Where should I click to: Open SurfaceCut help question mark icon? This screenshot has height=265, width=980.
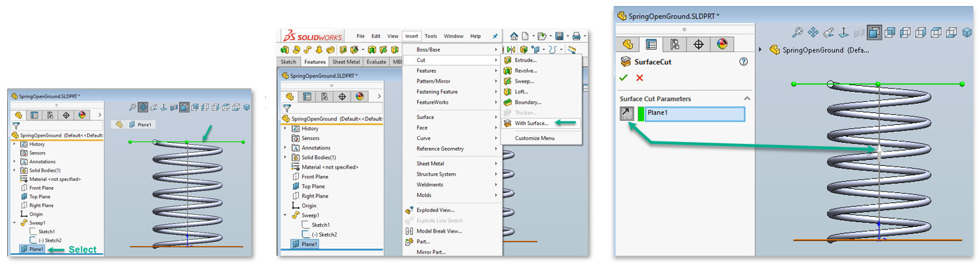coord(743,61)
